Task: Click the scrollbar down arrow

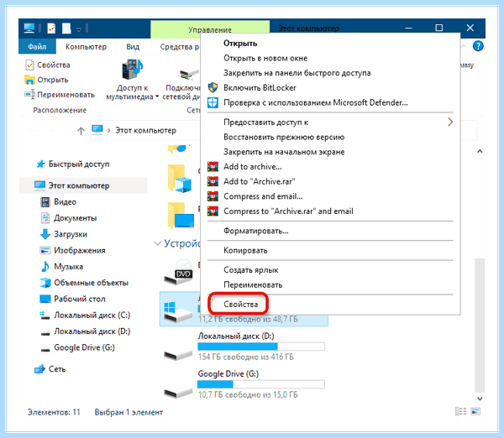Action: (x=480, y=399)
